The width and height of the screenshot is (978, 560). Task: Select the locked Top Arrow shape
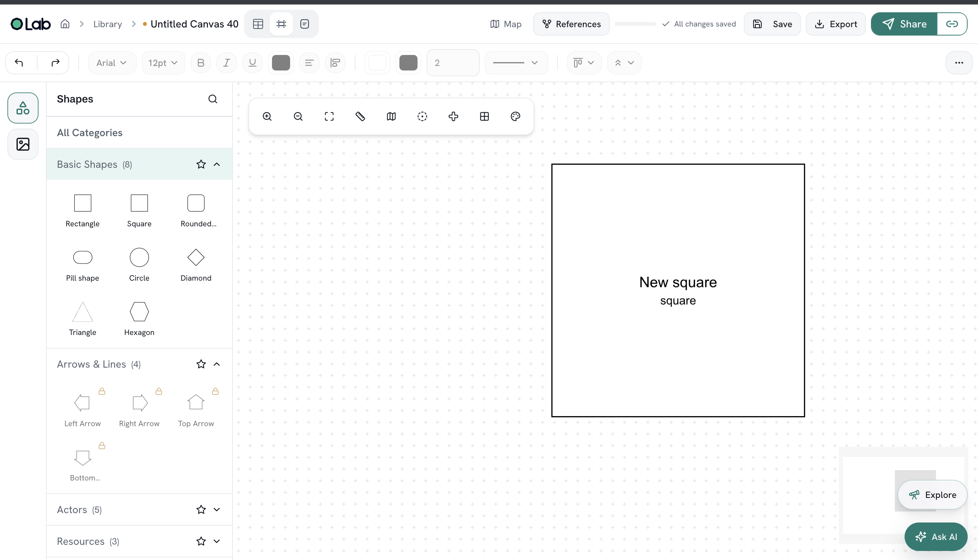coord(196,410)
